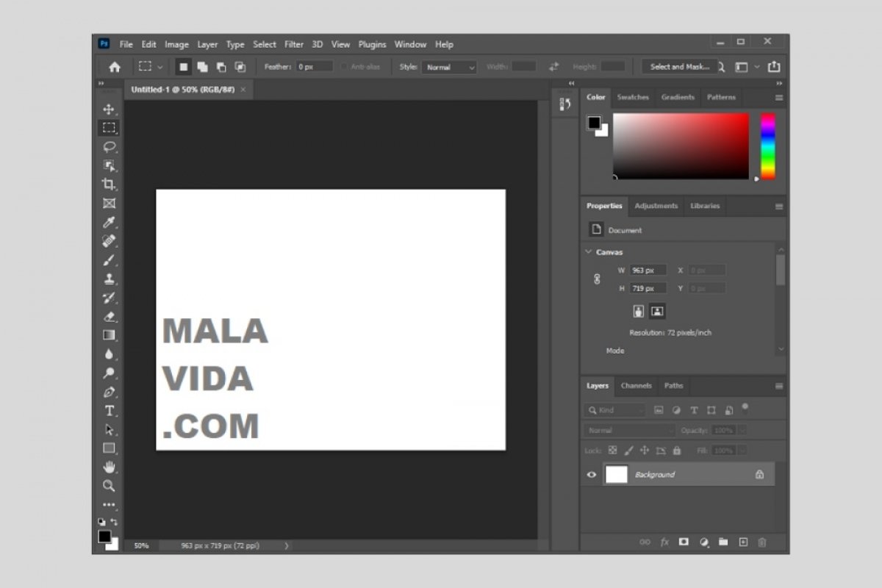
Task: Click the Home icon in options bar
Action: coord(115,67)
